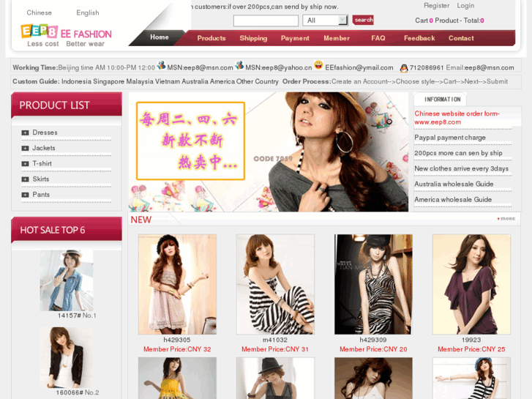Open the yellow dress product thumbnail
The image size is (532, 399).
click(x=177, y=378)
